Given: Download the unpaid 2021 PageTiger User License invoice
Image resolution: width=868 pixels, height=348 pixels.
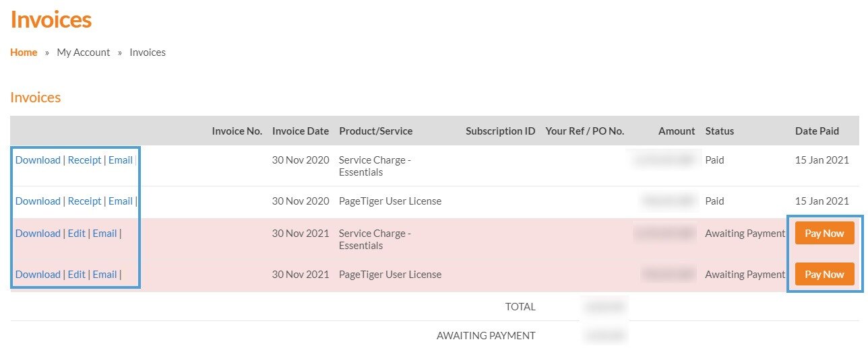Looking at the screenshot, I should (x=38, y=275).
